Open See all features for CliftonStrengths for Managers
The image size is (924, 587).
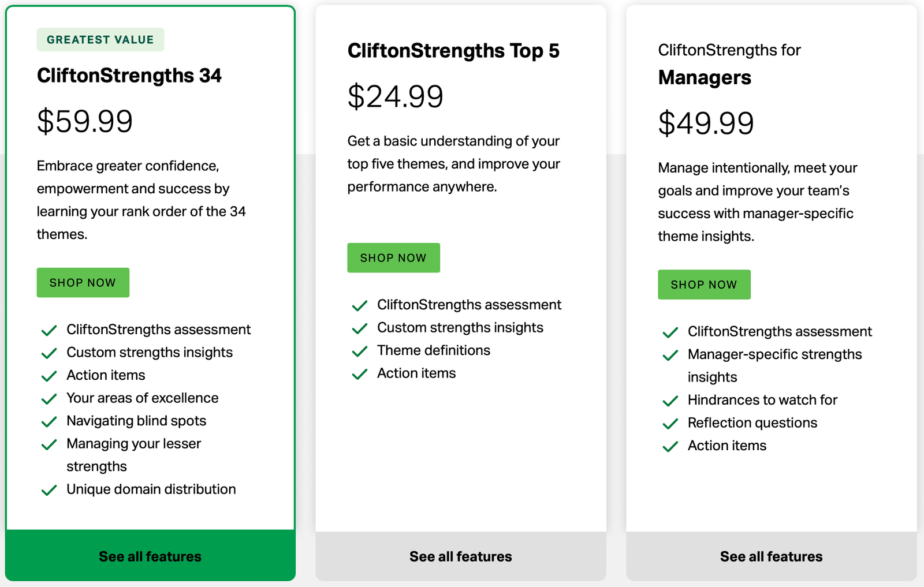771,556
